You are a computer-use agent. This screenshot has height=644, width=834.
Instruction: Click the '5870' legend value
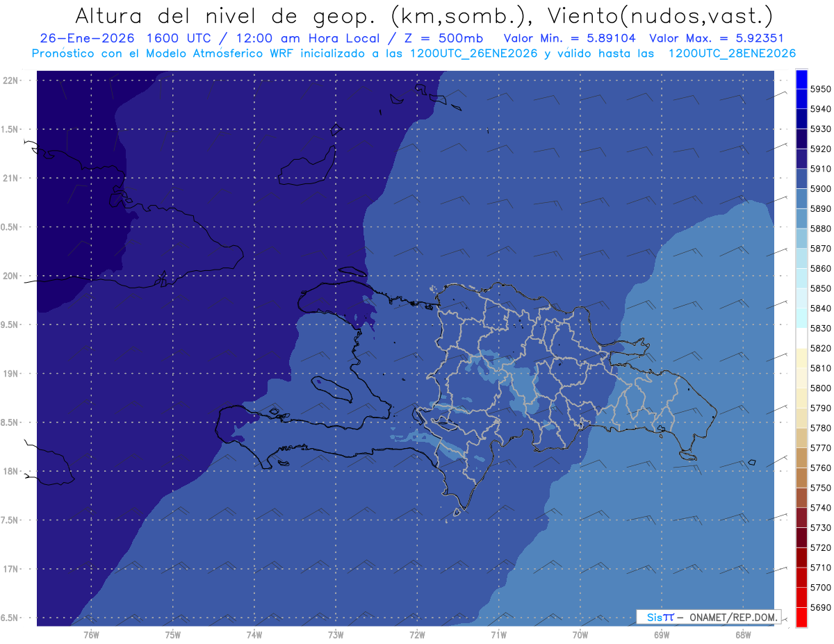pyautogui.click(x=821, y=249)
